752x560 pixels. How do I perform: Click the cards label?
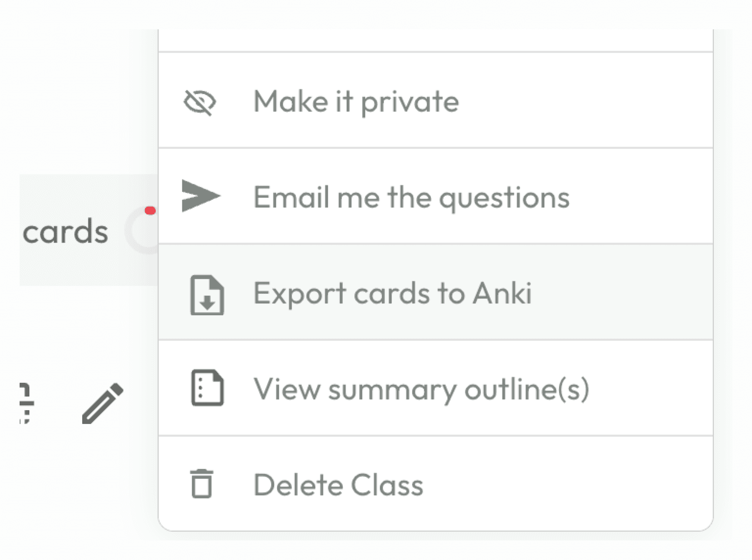pyautogui.click(x=65, y=232)
